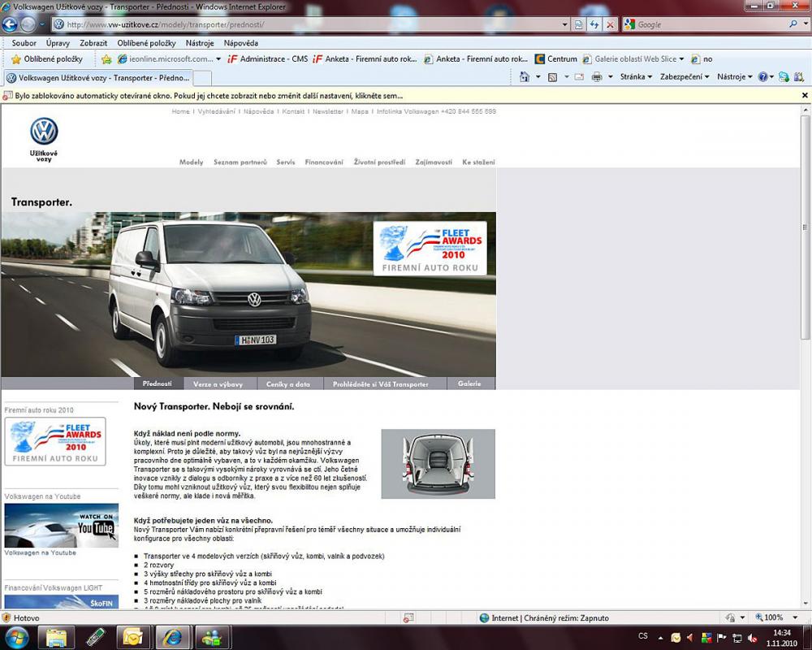Expand search provider dropdown arrow
Viewport: 812px width, 650px height.
tap(806, 24)
